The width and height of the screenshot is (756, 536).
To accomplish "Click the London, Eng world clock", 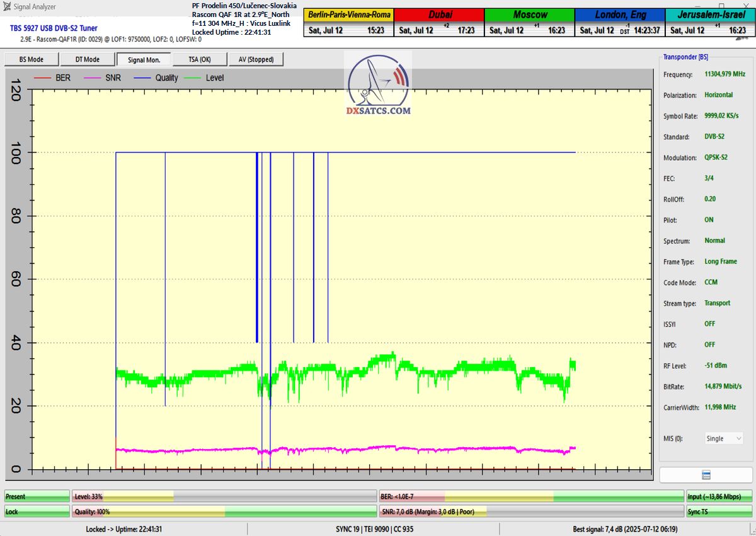I will click(621, 23).
